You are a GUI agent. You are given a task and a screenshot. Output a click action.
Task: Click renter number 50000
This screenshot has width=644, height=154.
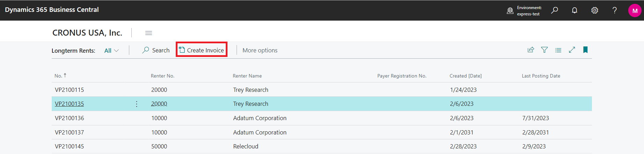point(159,146)
